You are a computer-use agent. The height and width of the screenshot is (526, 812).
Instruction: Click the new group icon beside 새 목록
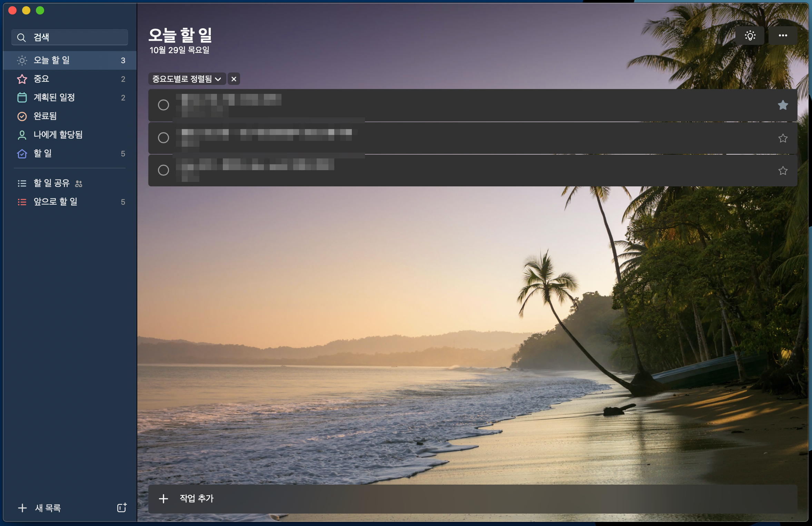122,507
